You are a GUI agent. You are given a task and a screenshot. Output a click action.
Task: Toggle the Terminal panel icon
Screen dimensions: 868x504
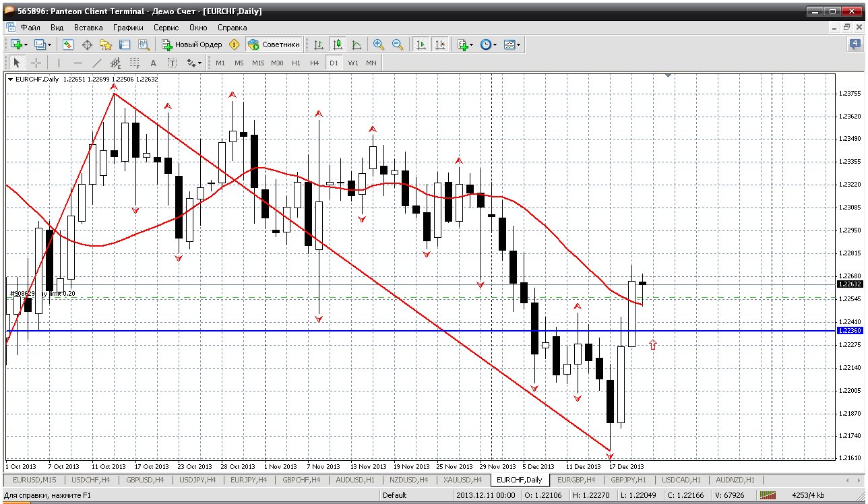pos(125,44)
